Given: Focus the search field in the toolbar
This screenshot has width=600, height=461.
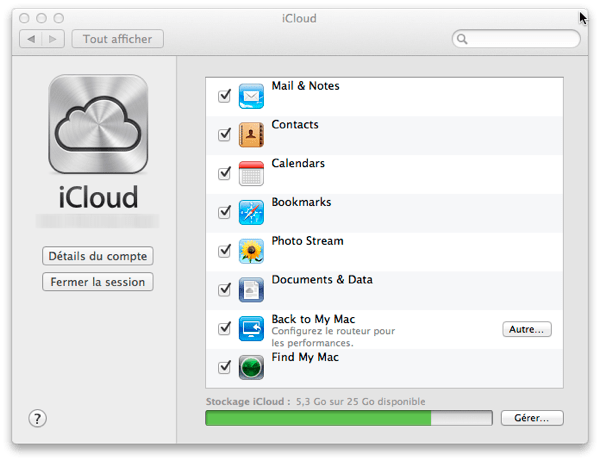Looking at the screenshot, I should click(521, 39).
